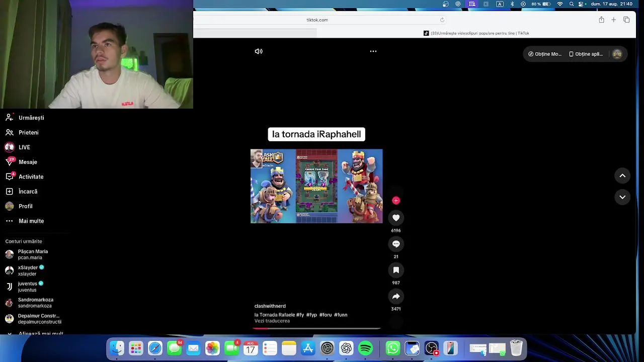Open a new Safari tab with plus
Screen dimensions: 644x362
click(613, 20)
